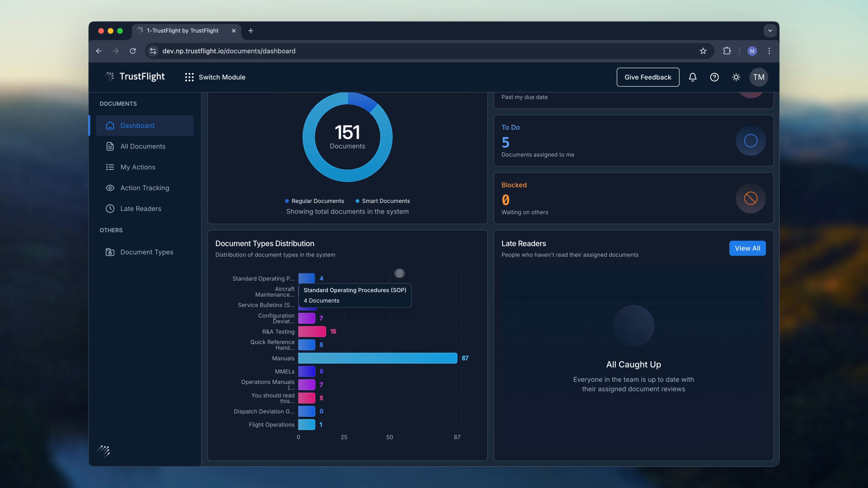Open All Documents in sidebar
868x488 pixels.
143,146
